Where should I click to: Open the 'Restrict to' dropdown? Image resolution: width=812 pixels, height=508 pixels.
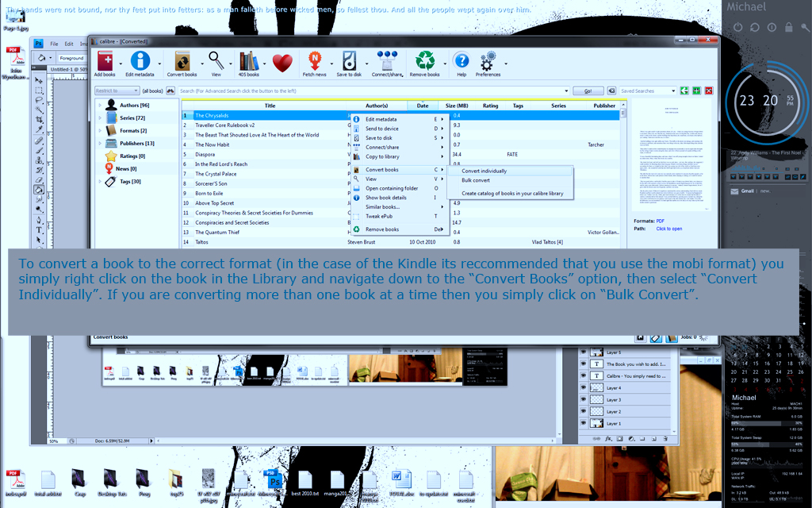pyautogui.click(x=117, y=90)
